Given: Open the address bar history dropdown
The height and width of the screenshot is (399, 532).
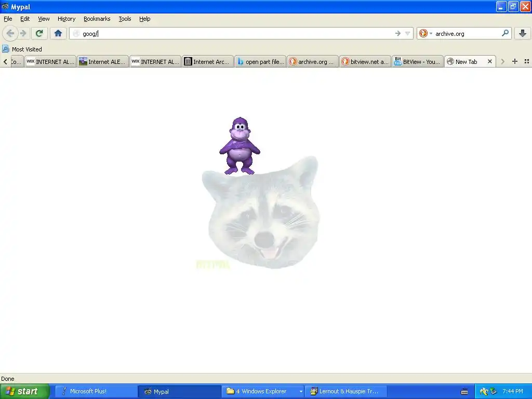Looking at the screenshot, I should pyautogui.click(x=407, y=33).
